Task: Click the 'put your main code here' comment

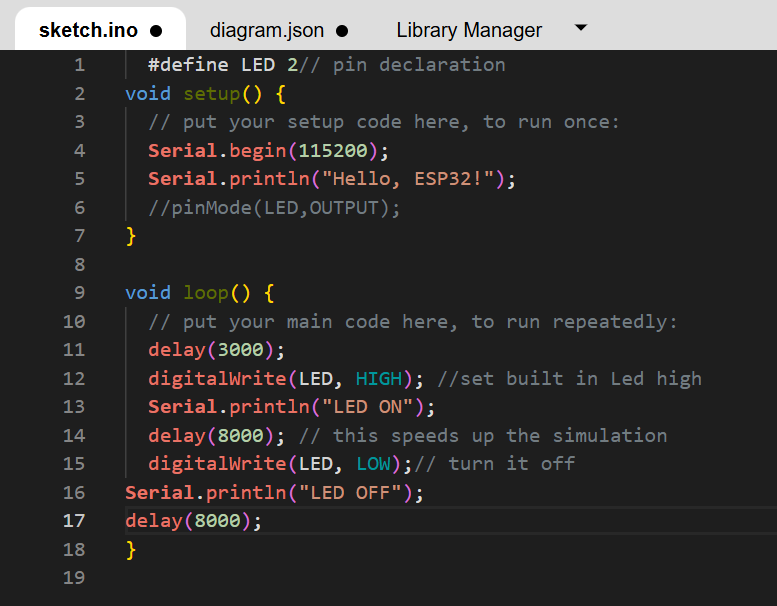Action: [x=413, y=322]
